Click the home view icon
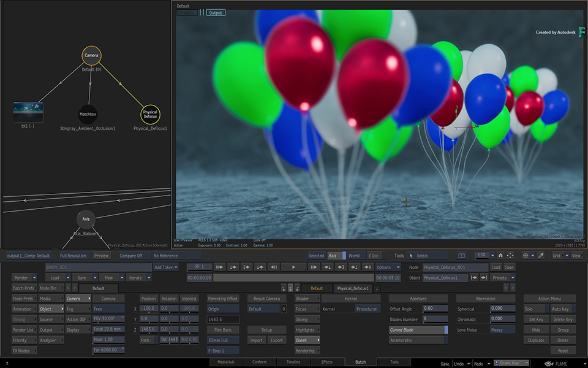588x368 pixels. tap(500, 255)
